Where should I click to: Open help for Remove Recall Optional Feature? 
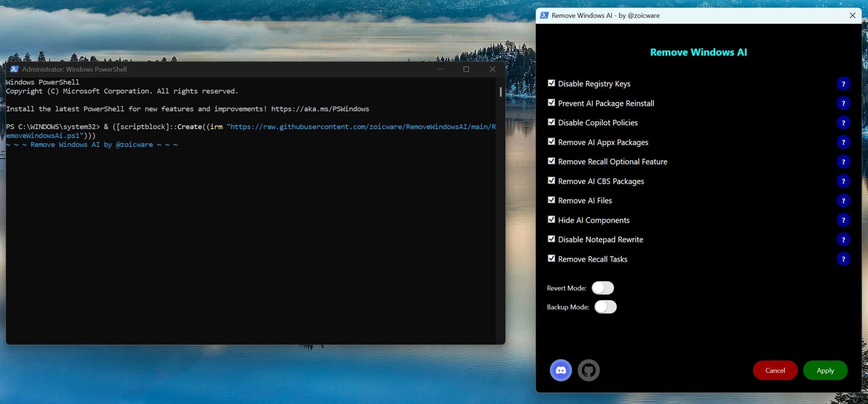click(x=843, y=162)
